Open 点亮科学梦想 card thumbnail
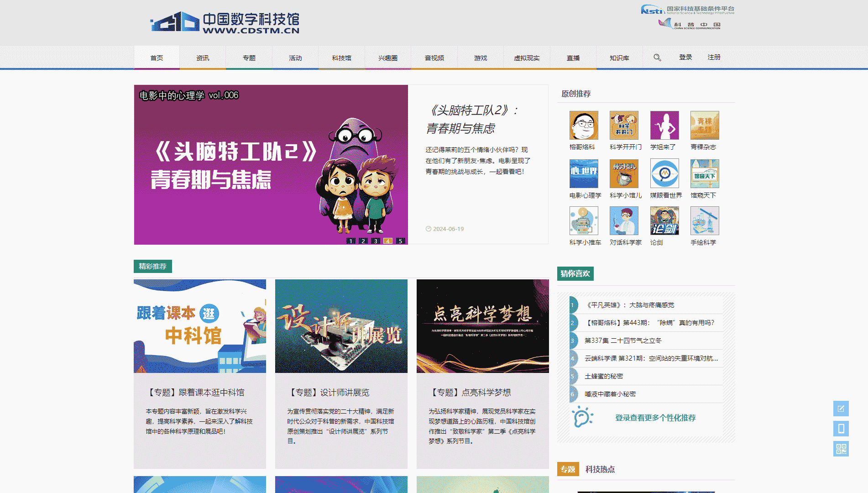The height and width of the screenshot is (493, 868). [x=483, y=326]
